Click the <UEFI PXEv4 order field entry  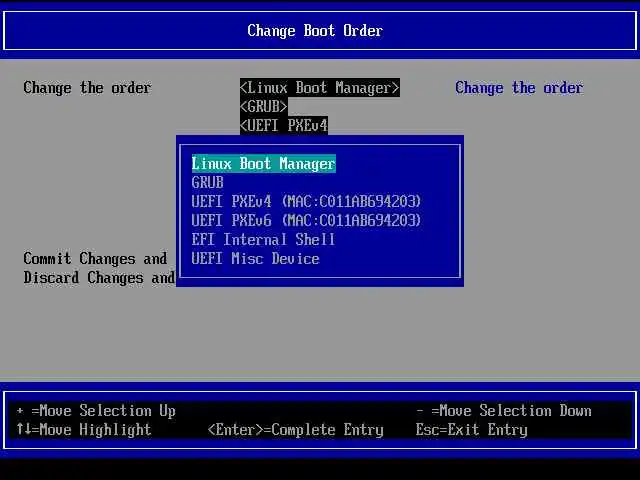coord(284,125)
